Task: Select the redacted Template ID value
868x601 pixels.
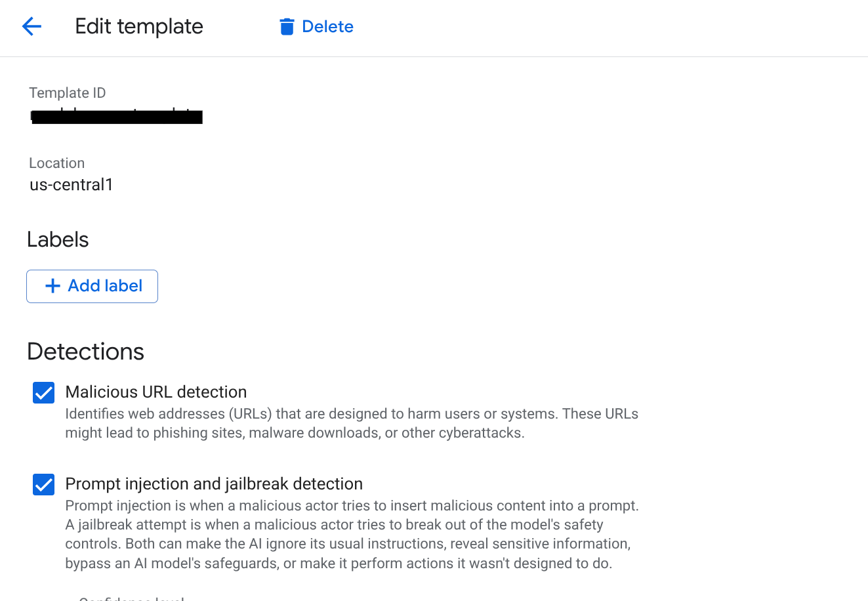Action: pyautogui.click(x=117, y=117)
